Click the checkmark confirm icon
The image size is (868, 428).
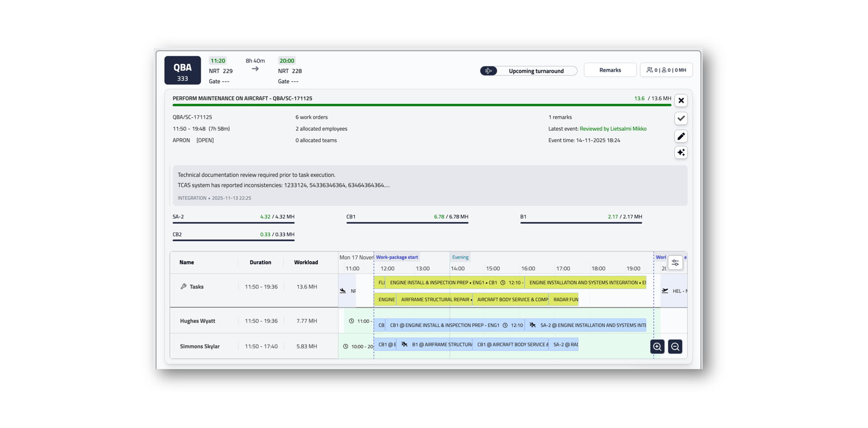(x=681, y=119)
